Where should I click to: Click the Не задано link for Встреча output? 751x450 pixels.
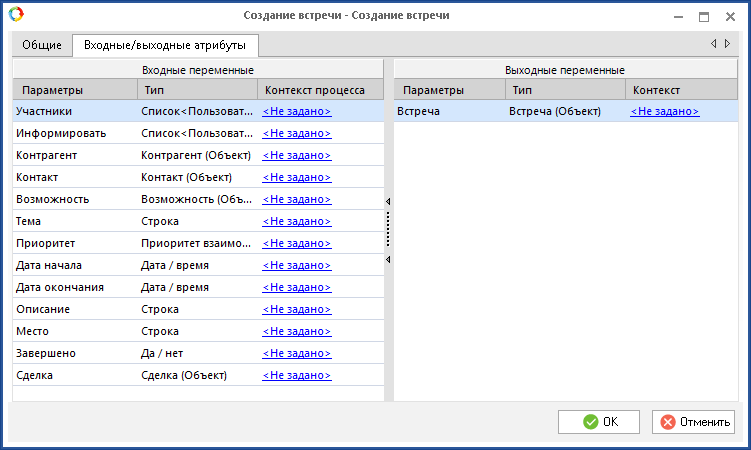[x=664, y=112]
